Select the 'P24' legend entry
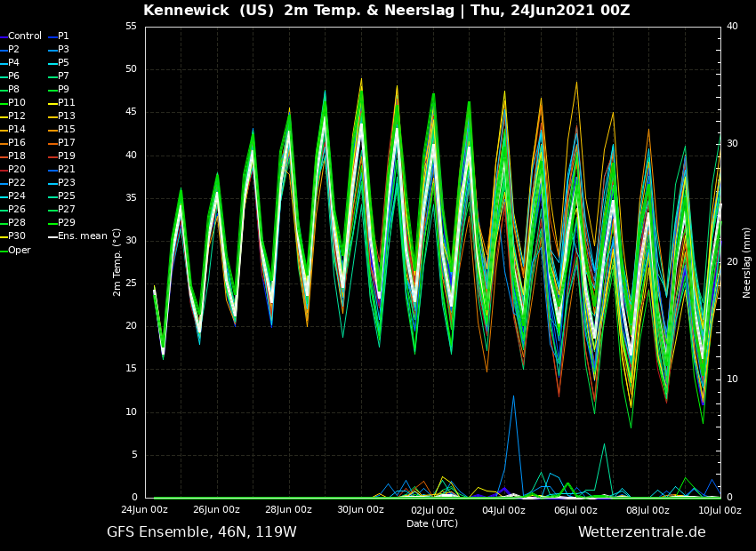This screenshot has width=756, height=551. (13, 196)
